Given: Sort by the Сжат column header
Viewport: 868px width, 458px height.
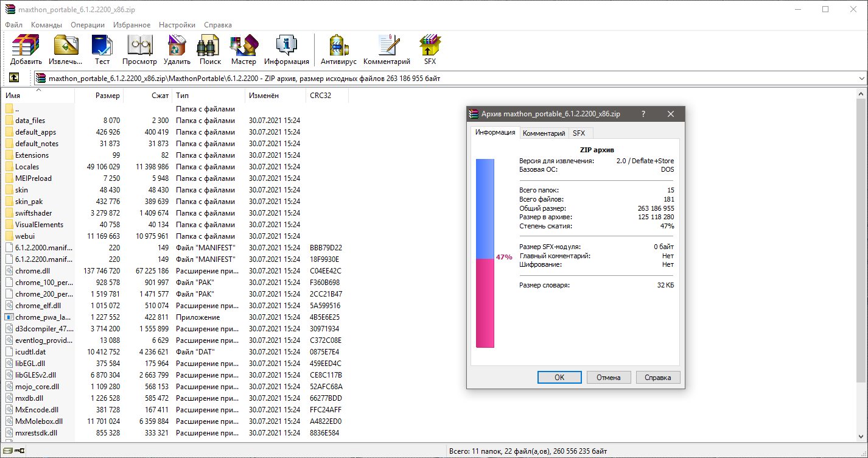Looking at the screenshot, I should pyautogui.click(x=148, y=96).
